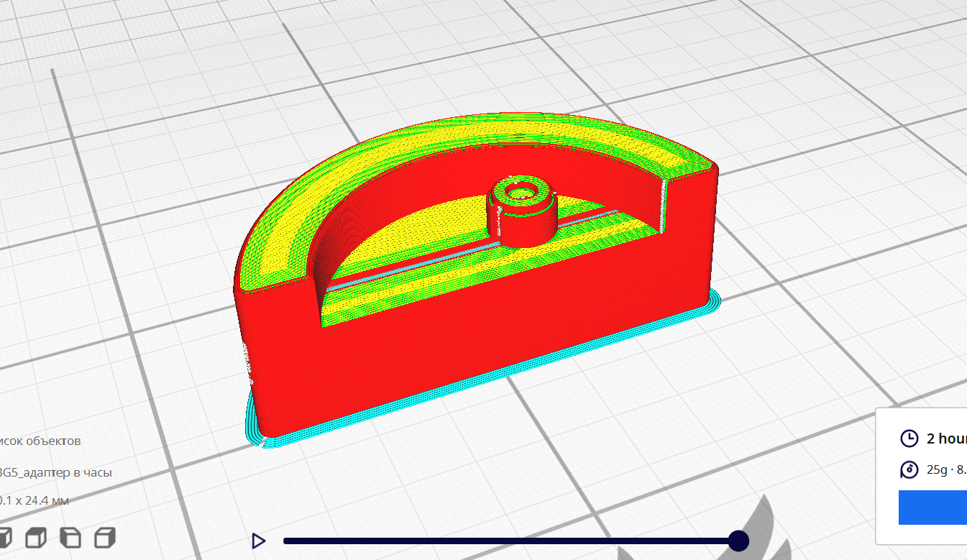Click the simulation slider round handle
The image size is (967, 560).
[738, 541]
